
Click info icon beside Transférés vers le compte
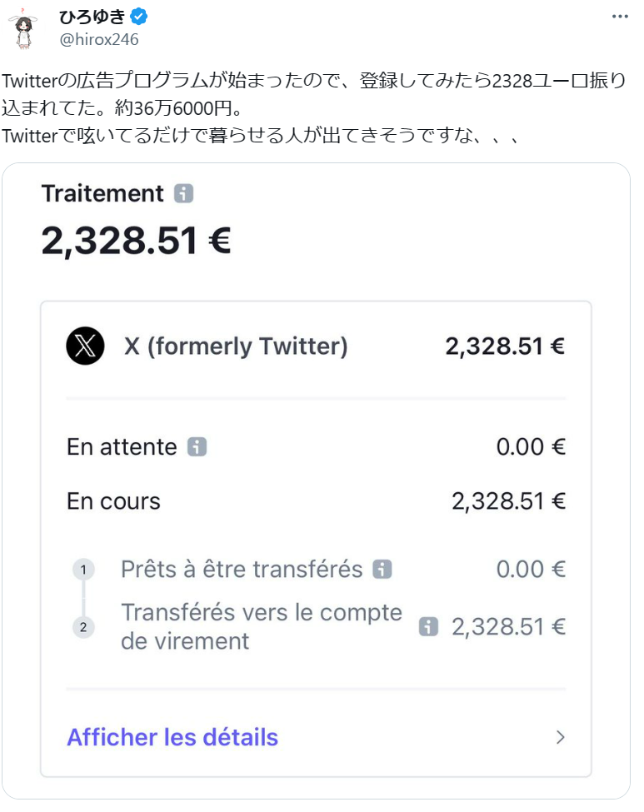428,626
